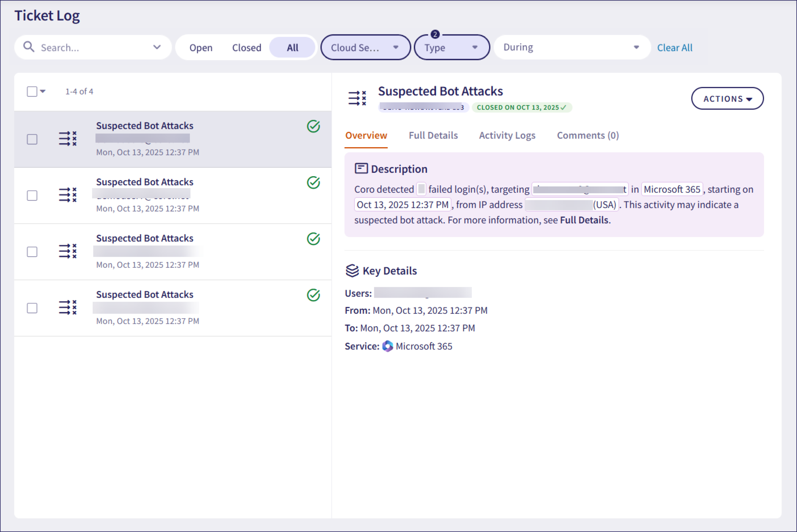The image size is (797, 532).
Task: Click the Key Details layers icon
Action: pos(352,271)
